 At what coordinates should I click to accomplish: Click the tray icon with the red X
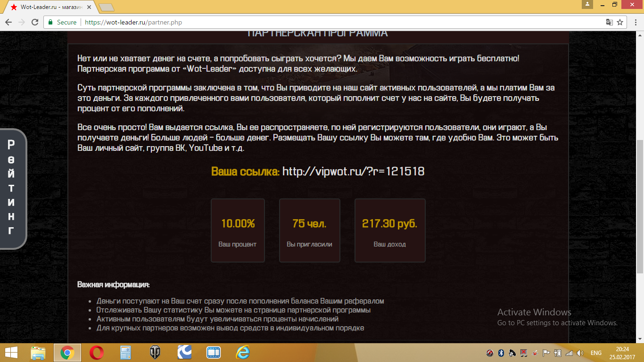(x=524, y=353)
